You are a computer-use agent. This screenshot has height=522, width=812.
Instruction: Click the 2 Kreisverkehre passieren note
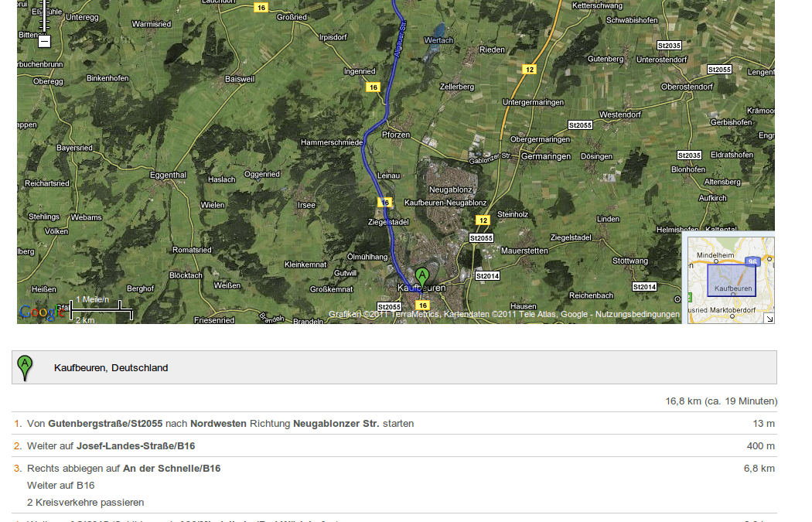(x=85, y=503)
